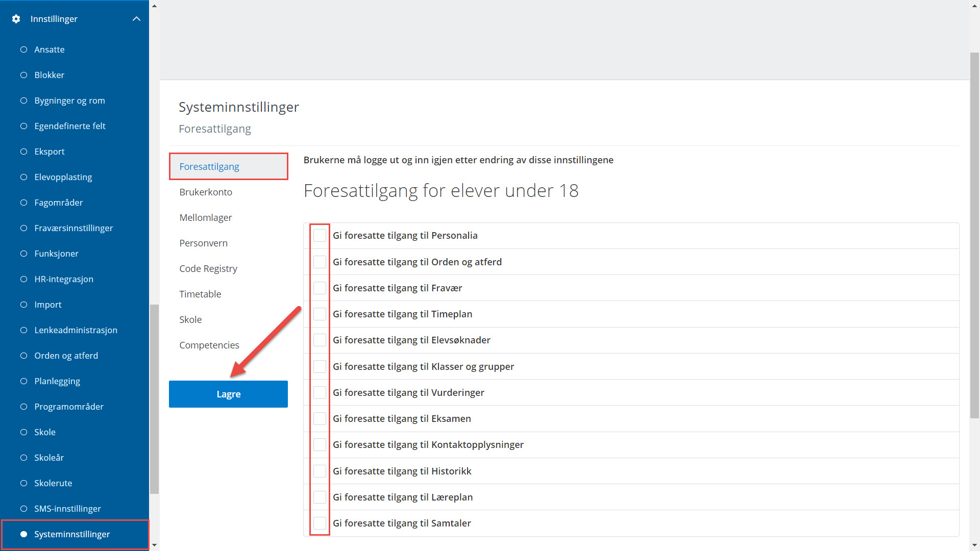The width and height of the screenshot is (980, 551).
Task: Check the Fravær access checkbox
Action: tap(320, 288)
